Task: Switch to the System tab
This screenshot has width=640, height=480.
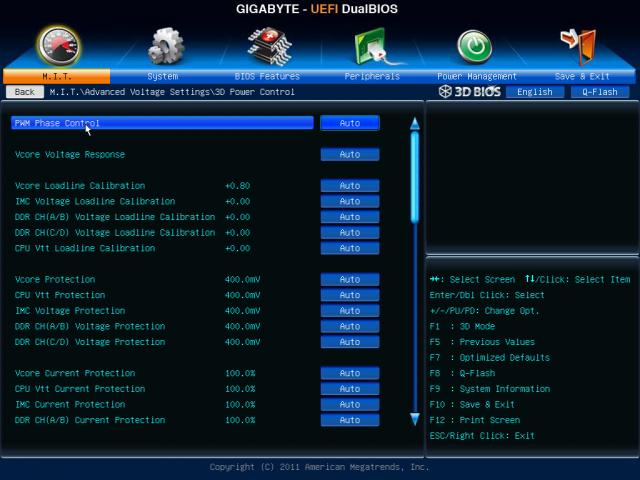Action: click(x=162, y=76)
